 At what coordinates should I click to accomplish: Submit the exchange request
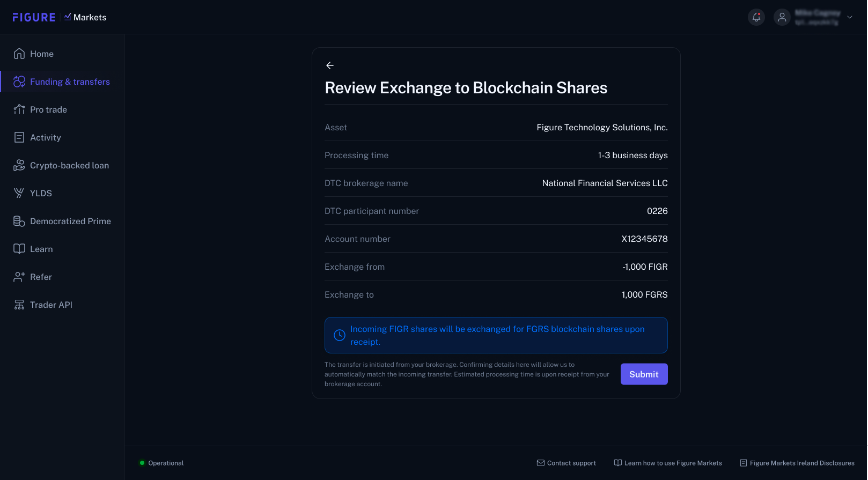click(x=644, y=374)
